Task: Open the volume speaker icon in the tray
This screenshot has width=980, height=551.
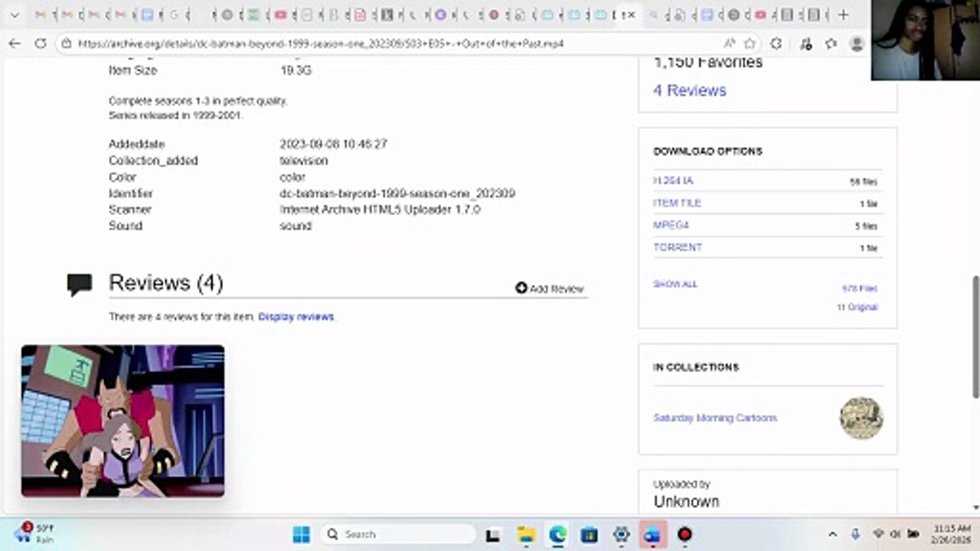Action: point(896,534)
